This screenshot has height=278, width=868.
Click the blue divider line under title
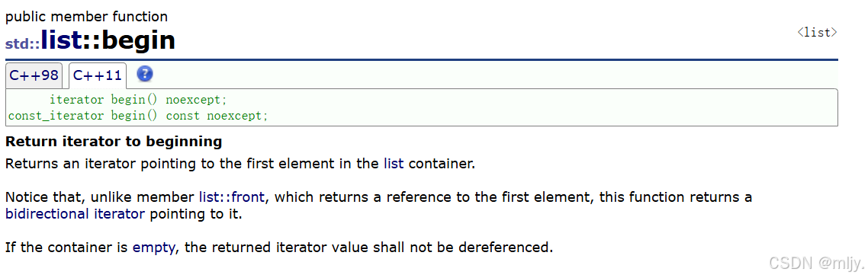coord(422,59)
